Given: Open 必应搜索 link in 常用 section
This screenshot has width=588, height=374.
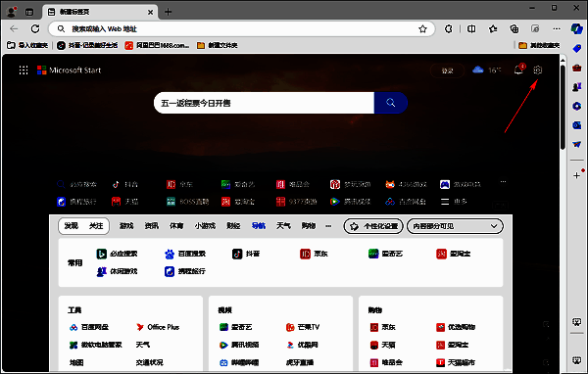Looking at the screenshot, I should [x=117, y=254].
